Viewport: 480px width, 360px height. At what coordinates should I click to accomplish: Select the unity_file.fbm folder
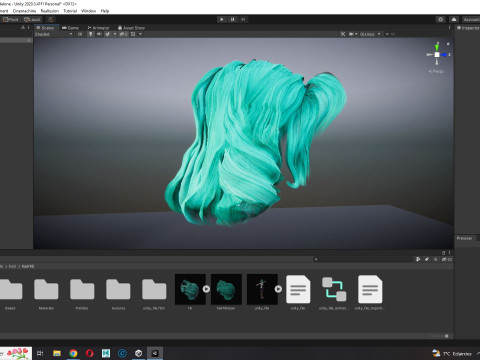point(154,293)
